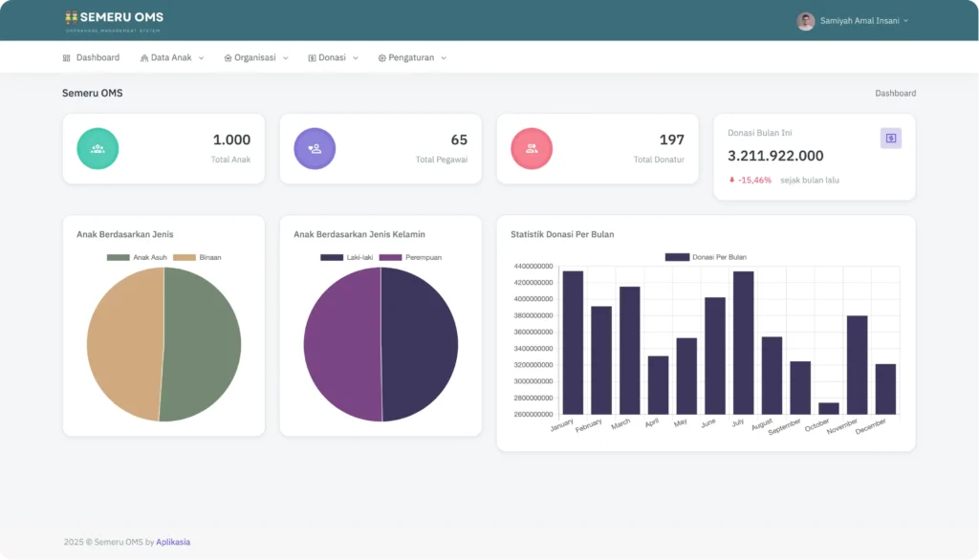Click the pink Total Donatur icon

coord(532,149)
